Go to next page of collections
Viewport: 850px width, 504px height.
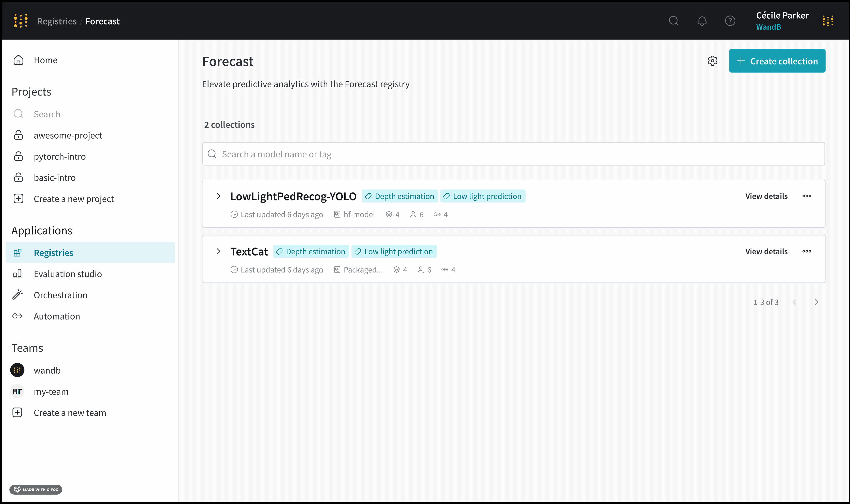(x=816, y=302)
